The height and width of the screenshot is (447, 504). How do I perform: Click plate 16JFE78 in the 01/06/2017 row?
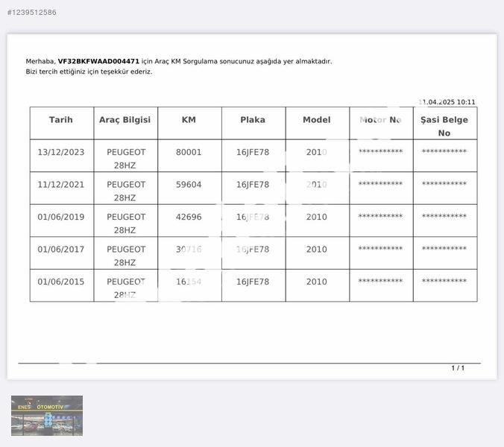point(253,250)
